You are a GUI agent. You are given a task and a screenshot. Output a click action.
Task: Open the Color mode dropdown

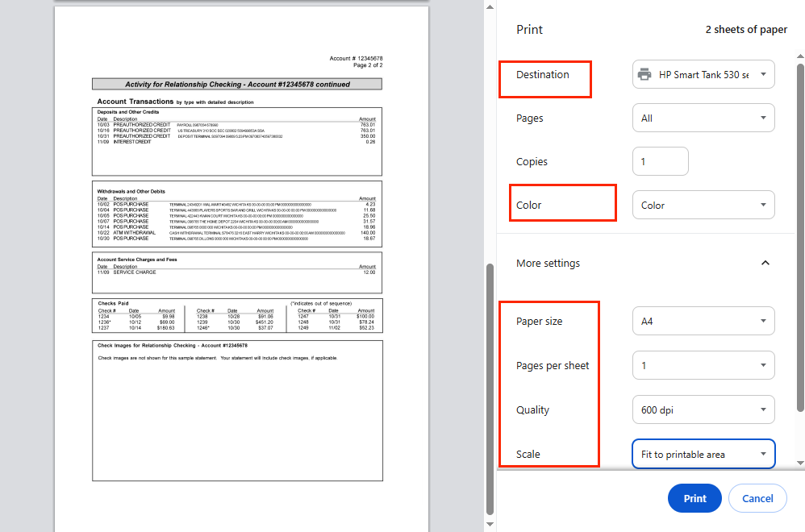[x=703, y=206]
